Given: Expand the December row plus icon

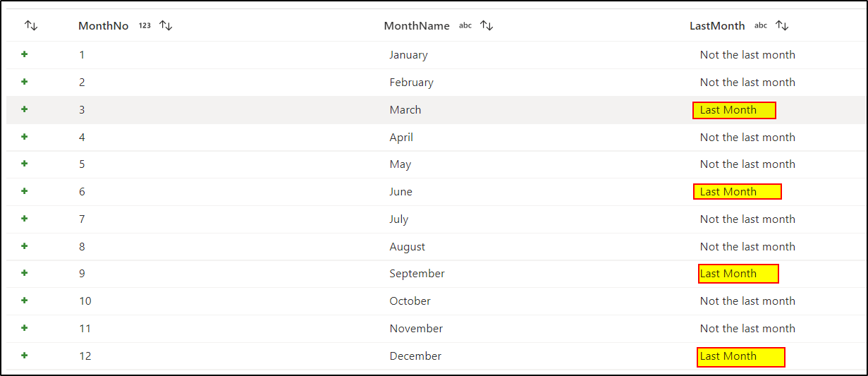Looking at the screenshot, I should 25,356.
